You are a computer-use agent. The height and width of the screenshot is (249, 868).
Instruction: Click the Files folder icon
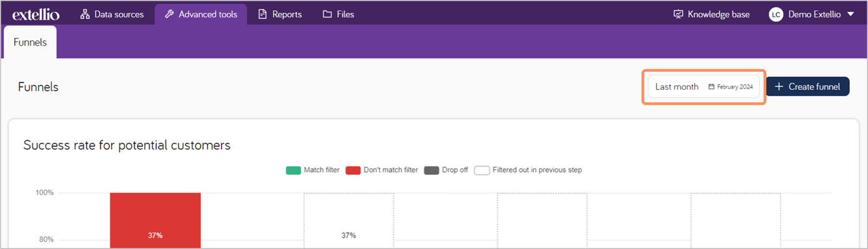(x=327, y=14)
